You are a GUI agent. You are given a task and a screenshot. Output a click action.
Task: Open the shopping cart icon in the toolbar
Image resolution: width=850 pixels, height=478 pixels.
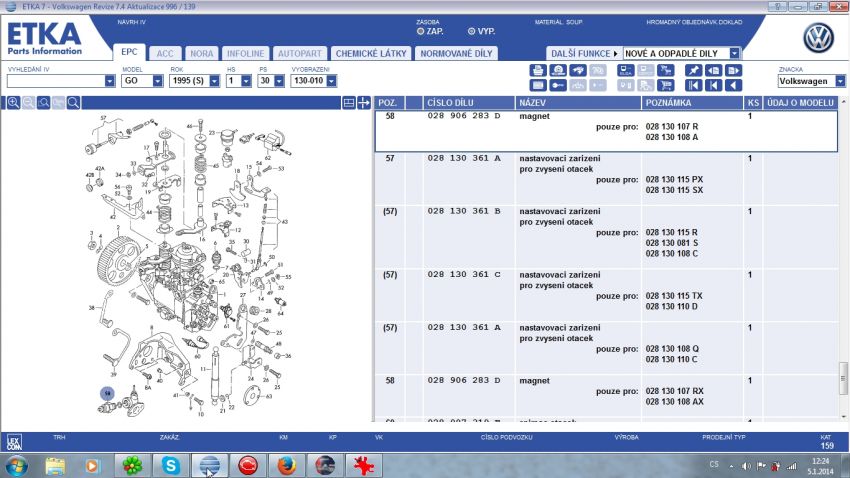[666, 85]
